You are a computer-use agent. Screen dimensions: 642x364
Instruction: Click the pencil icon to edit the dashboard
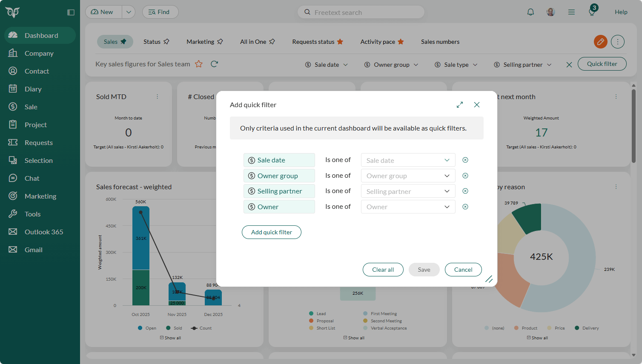[600, 42]
